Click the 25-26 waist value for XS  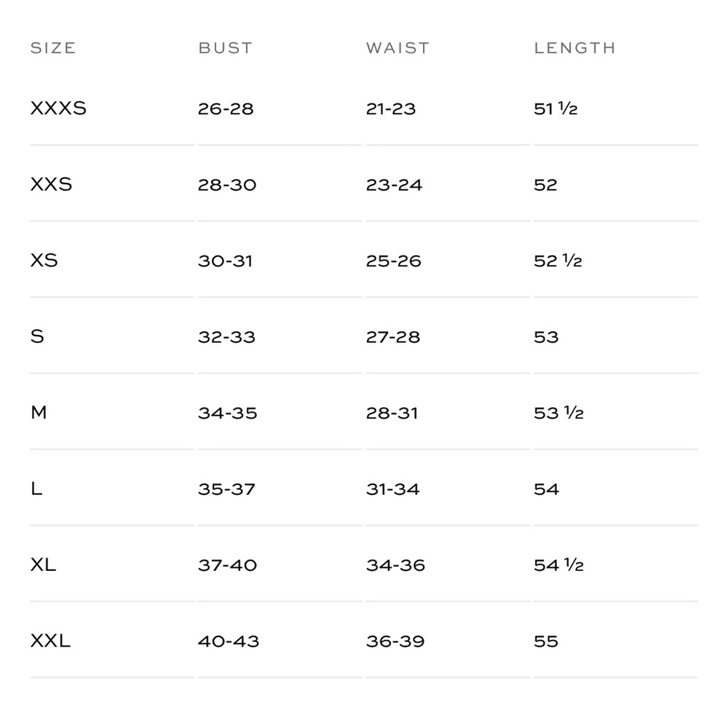(393, 261)
